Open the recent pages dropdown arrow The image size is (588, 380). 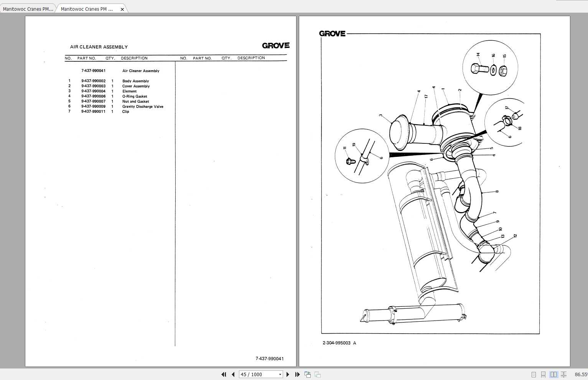click(x=280, y=374)
